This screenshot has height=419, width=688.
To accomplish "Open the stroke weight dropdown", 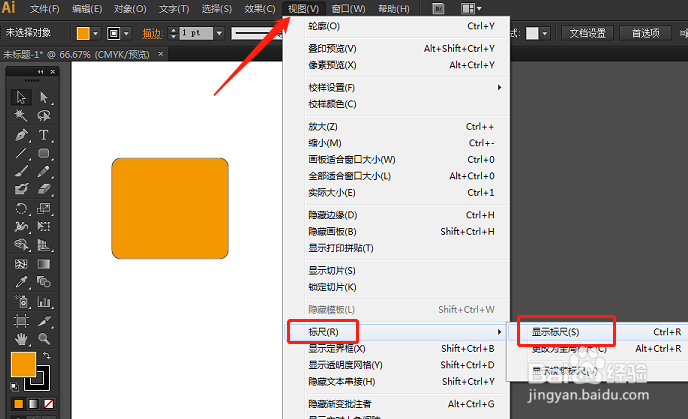I will click(x=219, y=33).
